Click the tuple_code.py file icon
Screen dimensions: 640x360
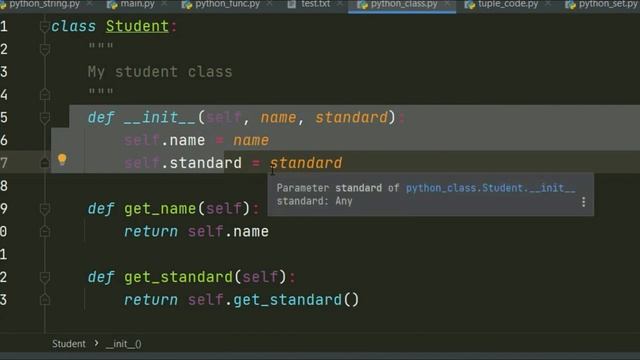(470, 4)
